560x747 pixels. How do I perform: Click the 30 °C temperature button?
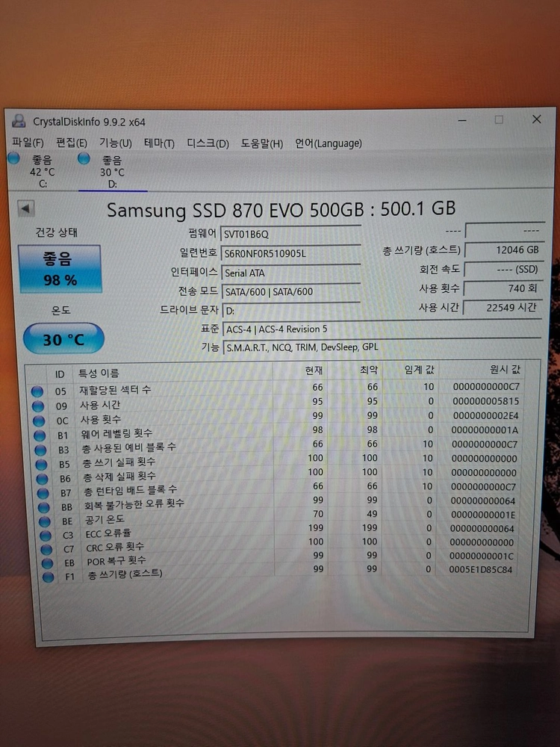63,338
